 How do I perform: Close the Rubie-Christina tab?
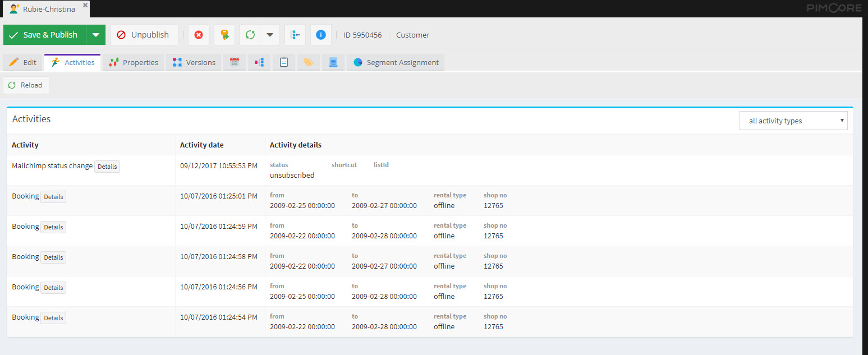(x=85, y=5)
